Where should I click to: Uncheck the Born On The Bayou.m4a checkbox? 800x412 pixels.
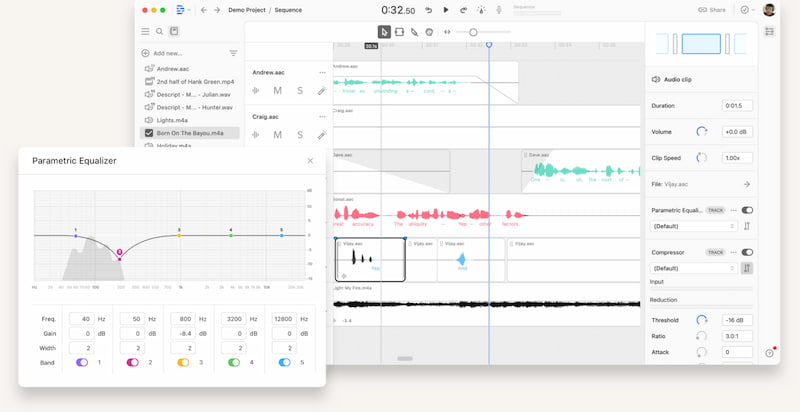tap(149, 133)
